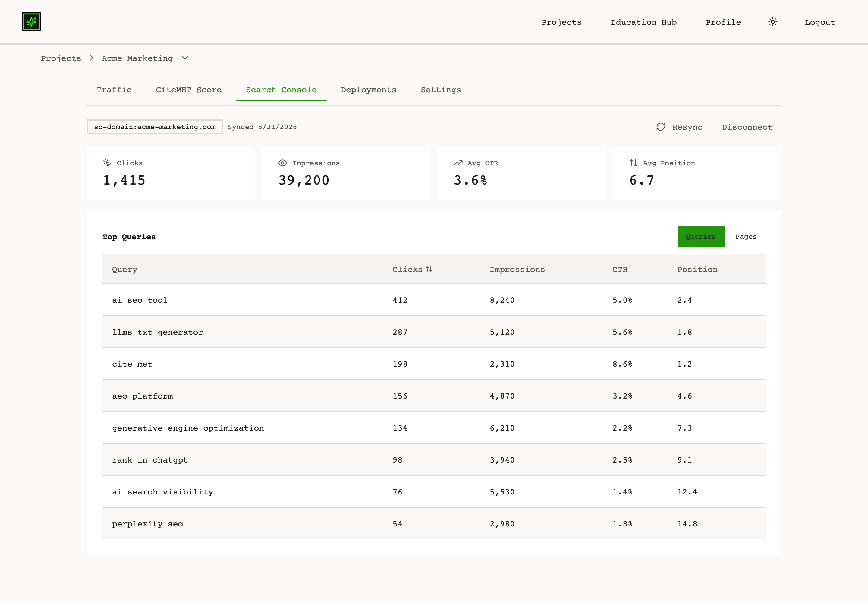Image resolution: width=868 pixels, height=603 pixels.
Task: Expand the Acme Marketing project dropdown chevron
Action: click(x=185, y=58)
